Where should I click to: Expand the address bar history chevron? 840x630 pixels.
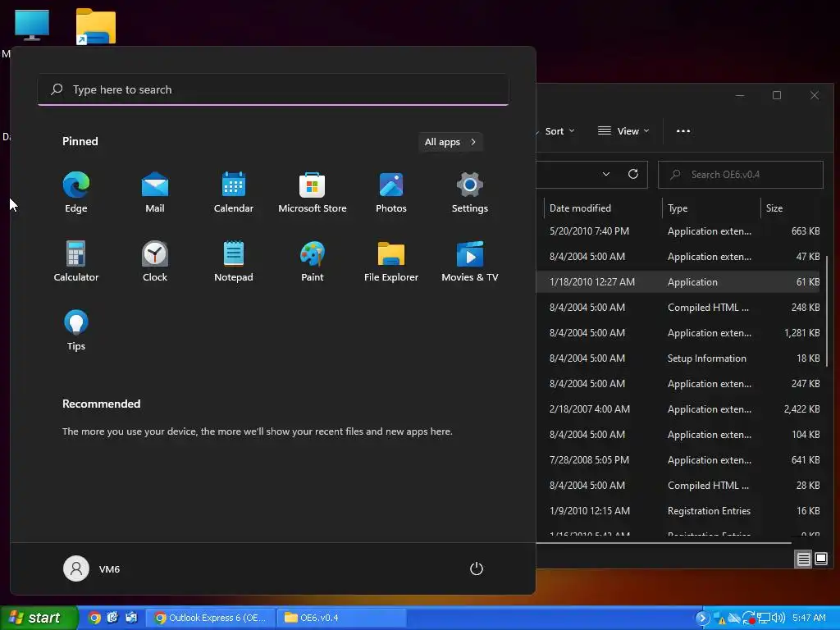(x=606, y=174)
